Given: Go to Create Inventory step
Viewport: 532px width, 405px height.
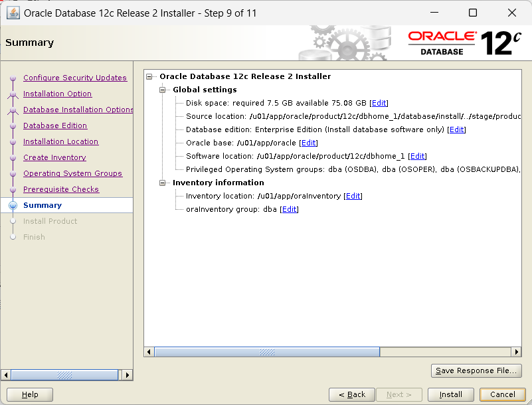Looking at the screenshot, I should coord(54,157).
